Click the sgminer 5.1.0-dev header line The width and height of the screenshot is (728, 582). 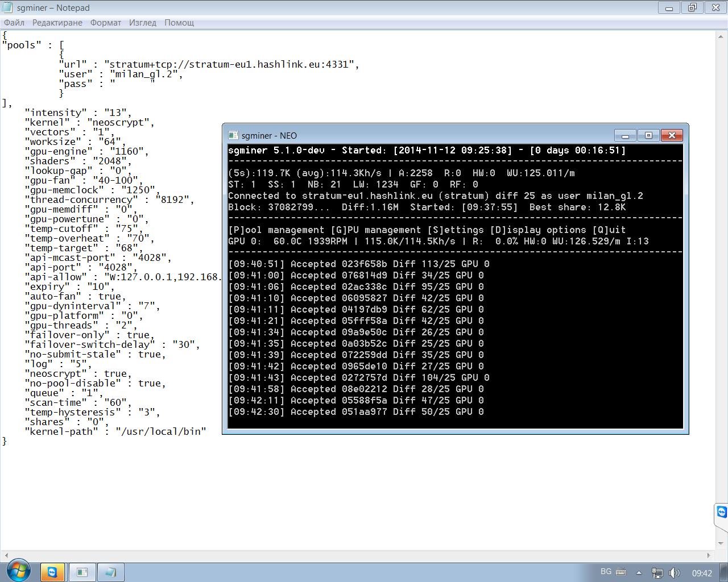(427, 150)
